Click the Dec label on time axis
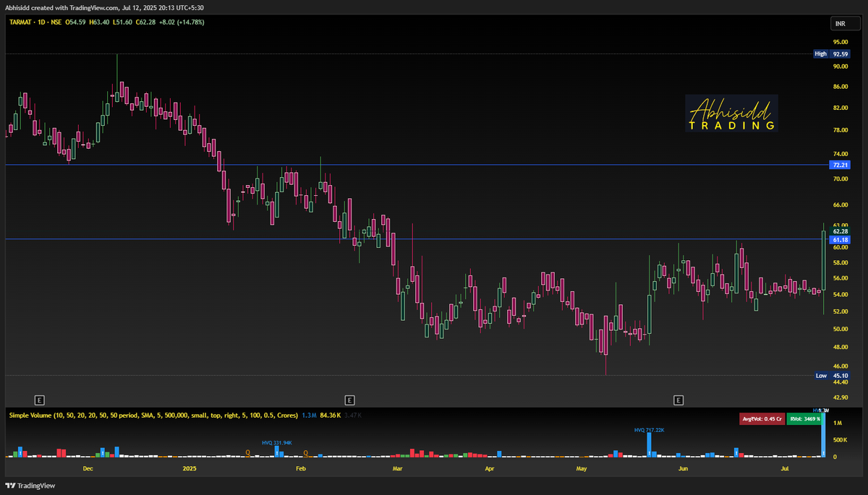Viewport: 868px width, 495px height. click(88, 469)
